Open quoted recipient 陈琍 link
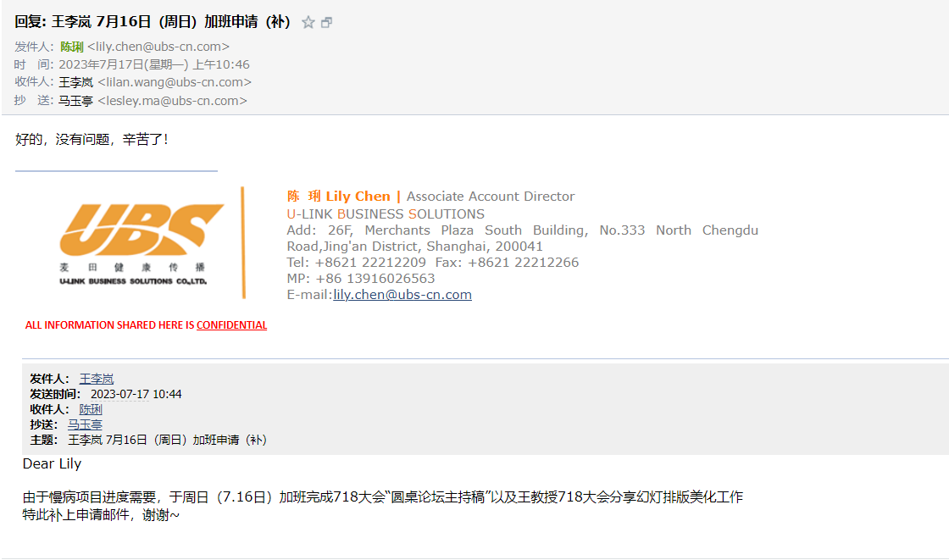Screen dimensions: 949x560 (x=91, y=409)
